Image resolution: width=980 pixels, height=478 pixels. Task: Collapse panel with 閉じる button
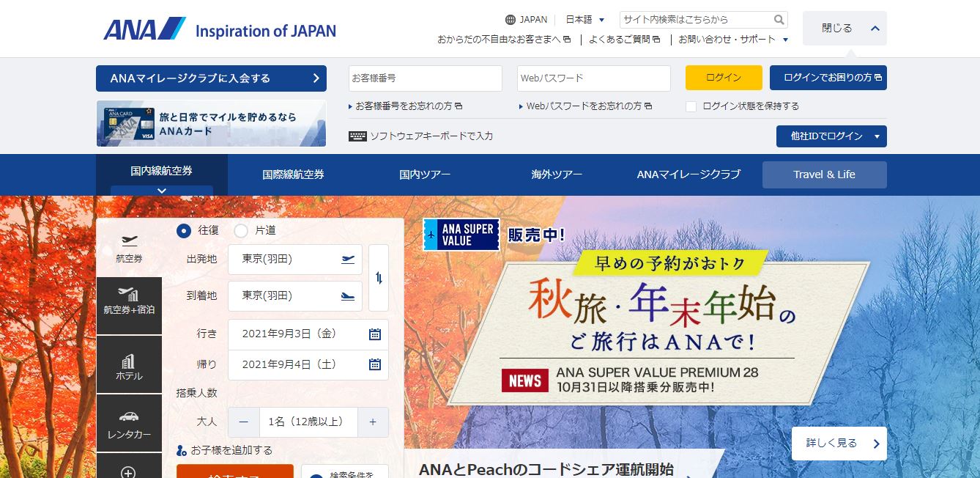click(x=844, y=28)
